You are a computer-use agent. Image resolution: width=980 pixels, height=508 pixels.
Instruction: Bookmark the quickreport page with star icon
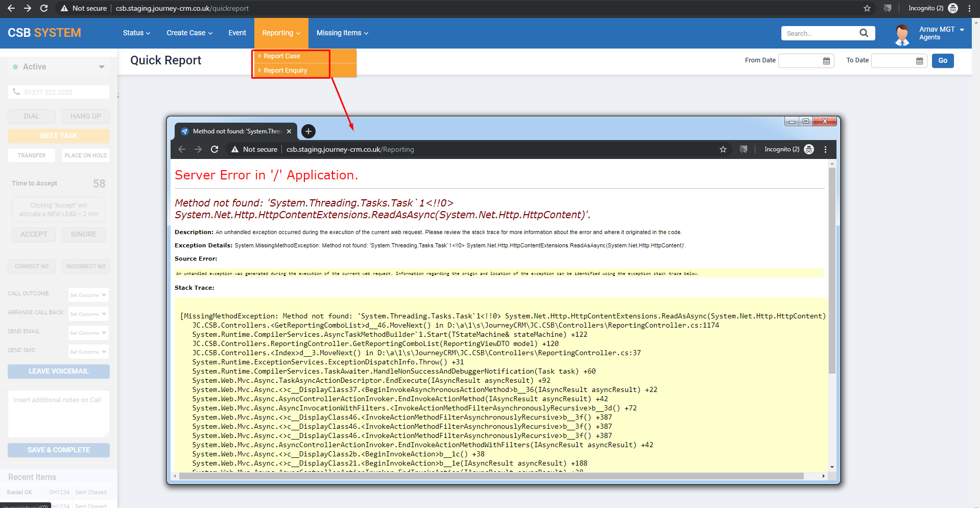[867, 8]
